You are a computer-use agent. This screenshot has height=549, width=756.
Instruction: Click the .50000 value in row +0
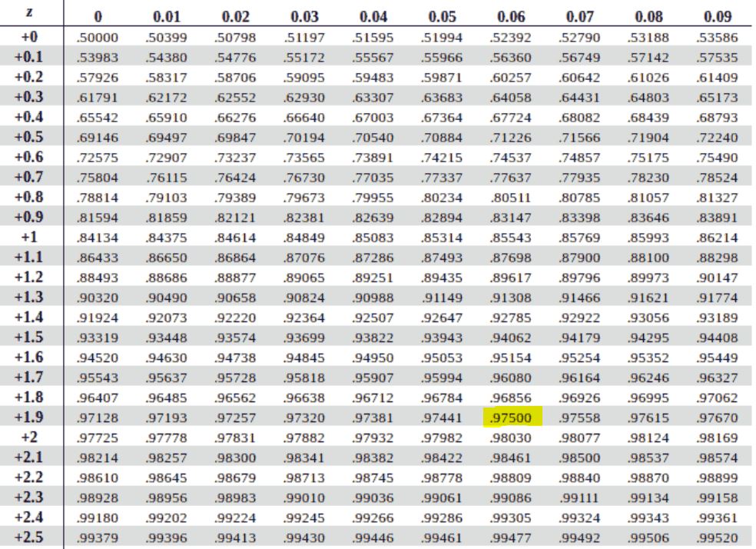pos(98,37)
